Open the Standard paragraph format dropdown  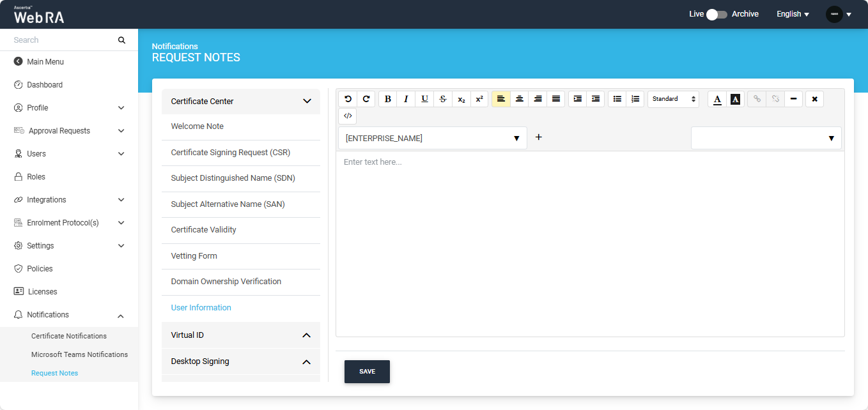[x=673, y=99]
